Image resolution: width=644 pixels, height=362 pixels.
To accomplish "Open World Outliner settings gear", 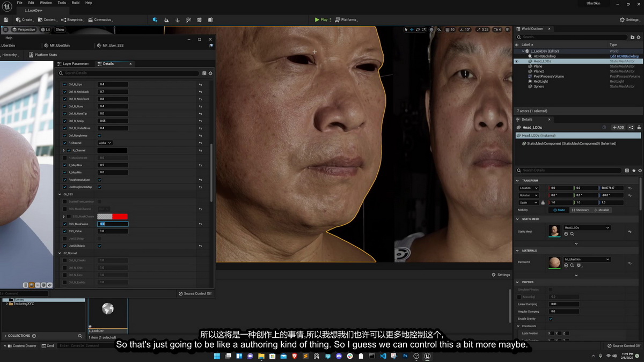I will click(639, 37).
